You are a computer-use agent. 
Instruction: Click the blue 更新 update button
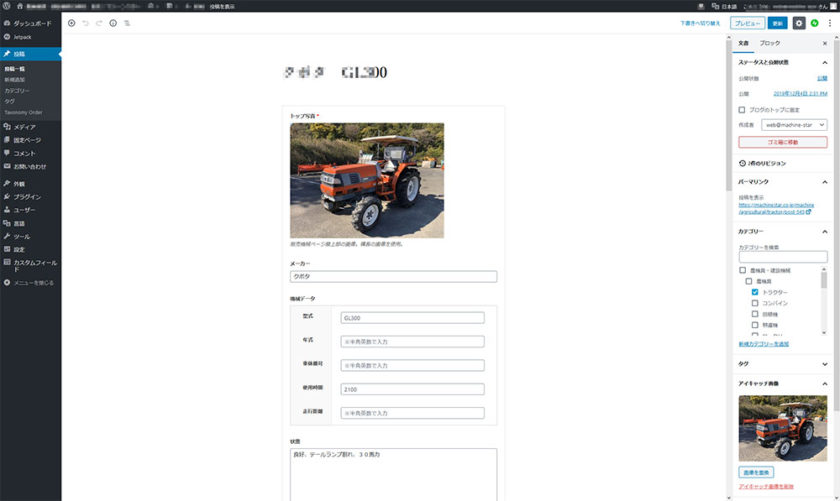[777, 23]
